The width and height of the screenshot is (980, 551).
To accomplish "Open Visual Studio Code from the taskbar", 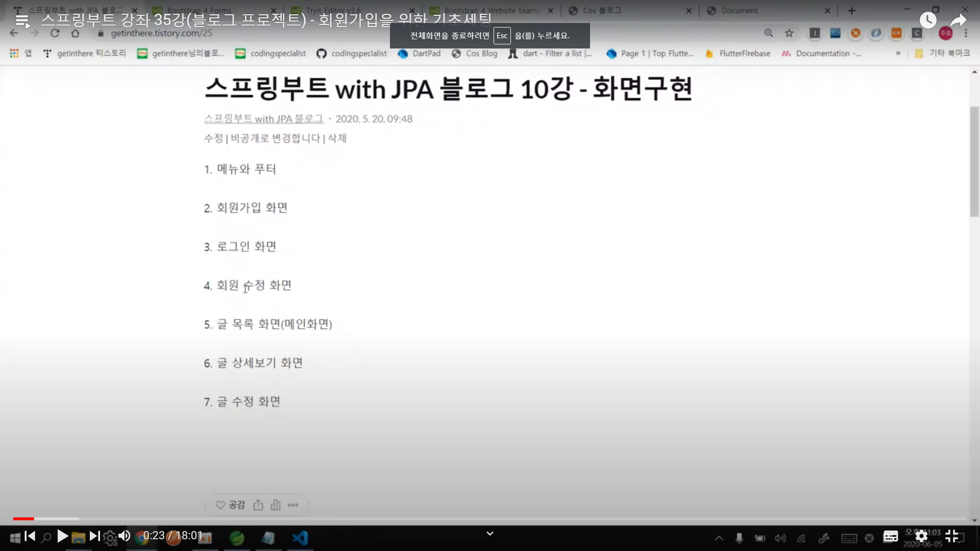I will [x=300, y=538].
